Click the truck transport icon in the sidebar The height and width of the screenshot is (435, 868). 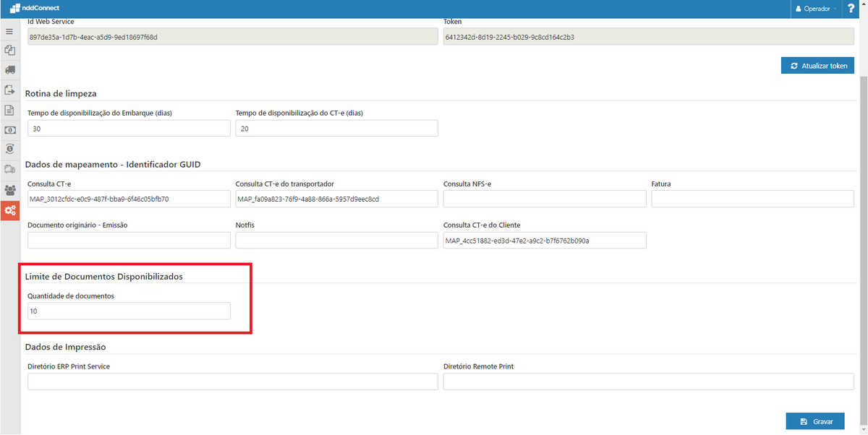[x=9, y=70]
